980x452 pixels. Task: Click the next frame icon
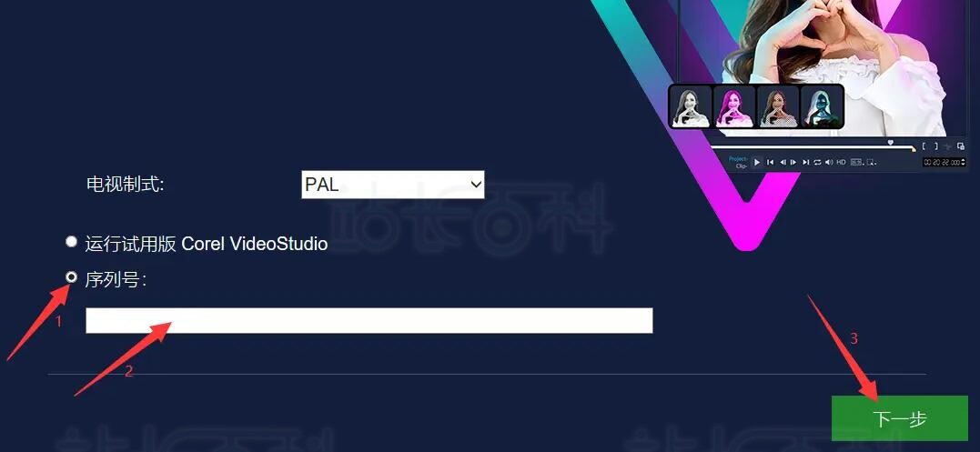point(793,162)
